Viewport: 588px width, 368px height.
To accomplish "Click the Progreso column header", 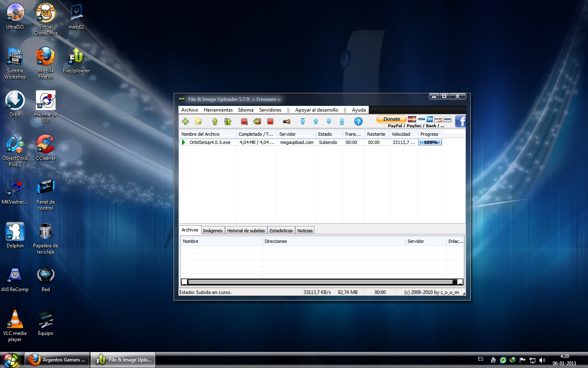I will pyautogui.click(x=430, y=134).
